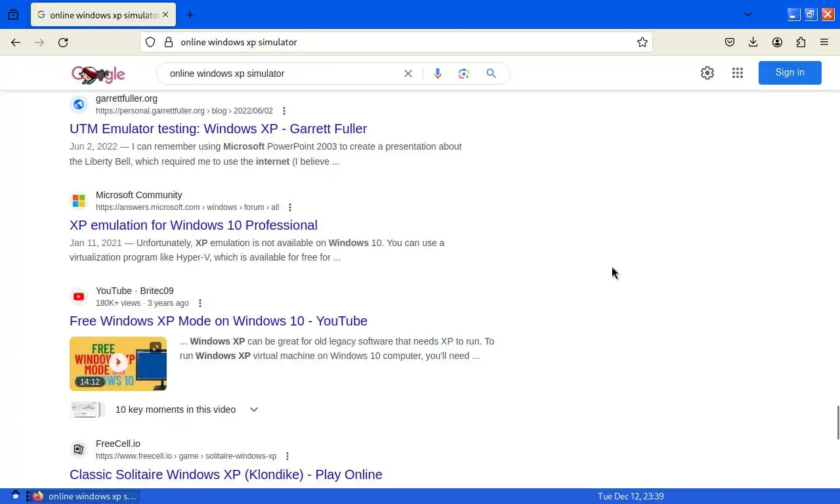Screen dimensions: 840x504
Task: Open more options for Microsoft Community result
Action: (290, 207)
